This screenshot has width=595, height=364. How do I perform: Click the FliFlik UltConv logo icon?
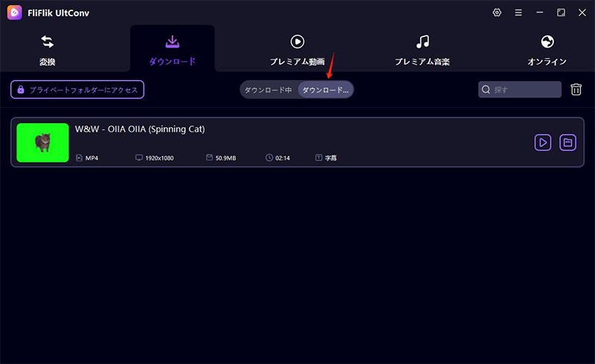(x=13, y=13)
